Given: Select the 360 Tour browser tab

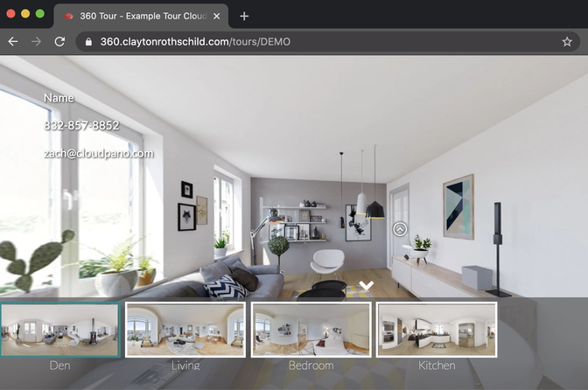Looking at the screenshot, I should point(142,16).
